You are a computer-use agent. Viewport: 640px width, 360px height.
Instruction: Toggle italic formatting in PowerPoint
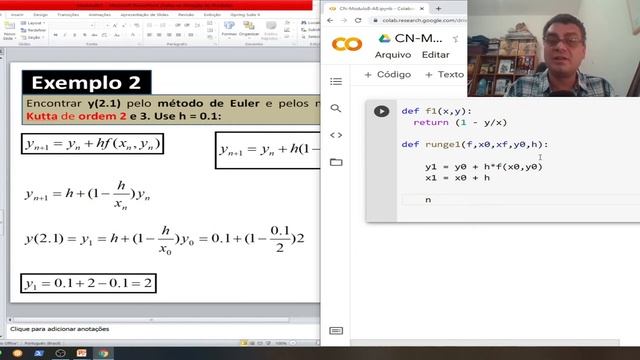pyautogui.click(x=65, y=36)
